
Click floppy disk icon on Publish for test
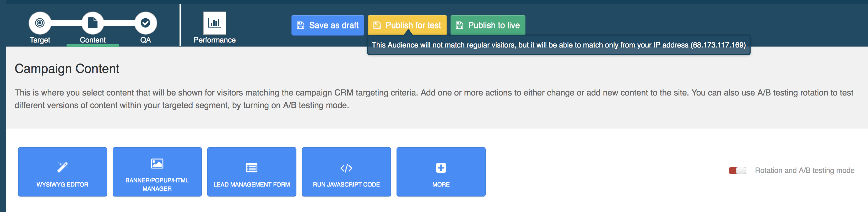(377, 25)
